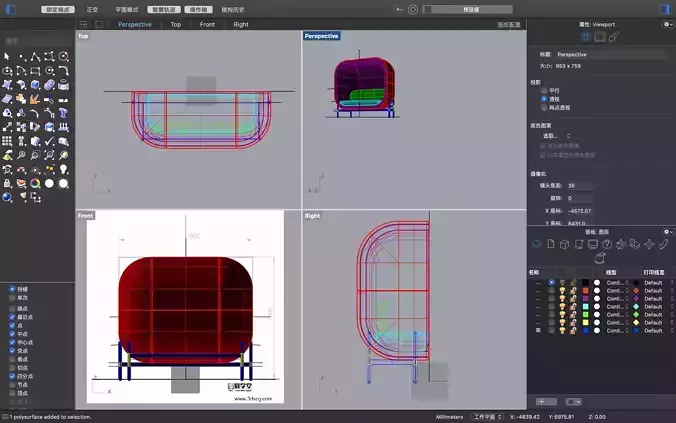Open the layers panel gear dropdown
Viewport: 676px width, 423px height.
point(668,232)
